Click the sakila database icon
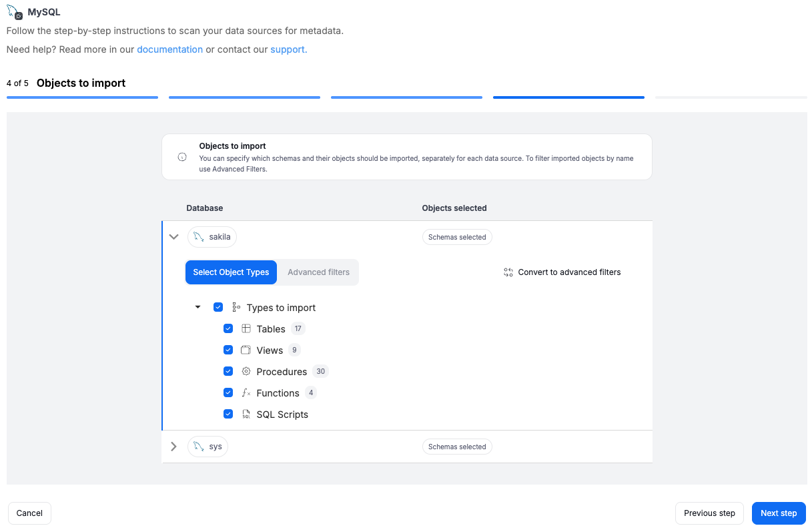The height and width of the screenshot is (530, 812). [199, 237]
